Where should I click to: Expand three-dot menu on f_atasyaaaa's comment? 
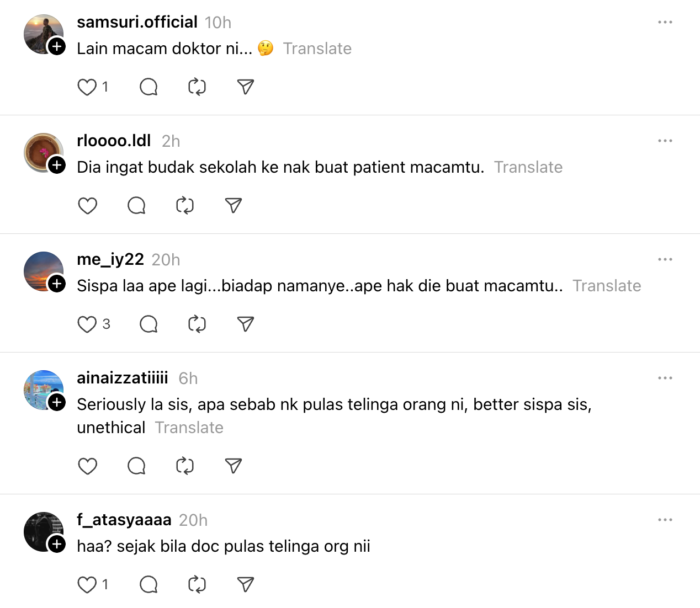(x=665, y=520)
